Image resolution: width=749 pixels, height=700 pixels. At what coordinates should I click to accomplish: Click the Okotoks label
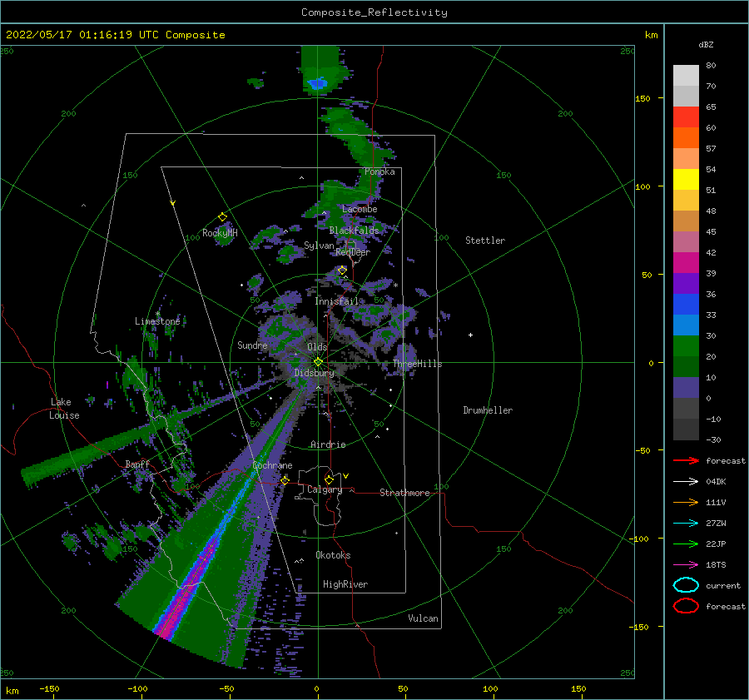click(333, 555)
